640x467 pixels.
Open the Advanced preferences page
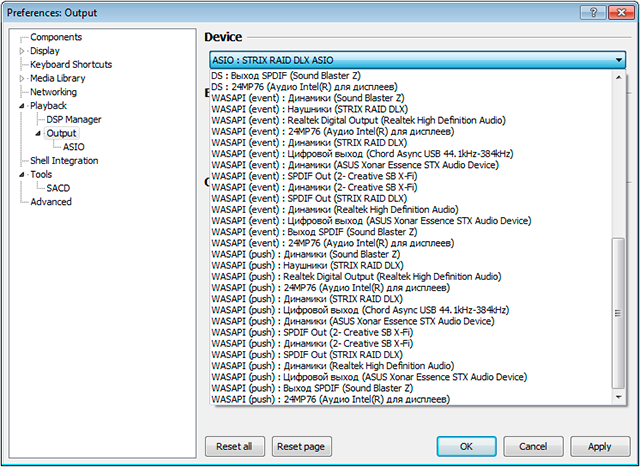tap(51, 202)
